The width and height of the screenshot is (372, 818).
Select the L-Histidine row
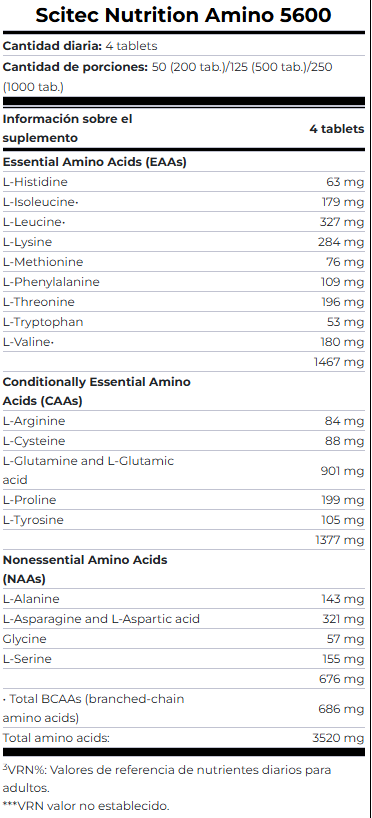click(x=183, y=182)
